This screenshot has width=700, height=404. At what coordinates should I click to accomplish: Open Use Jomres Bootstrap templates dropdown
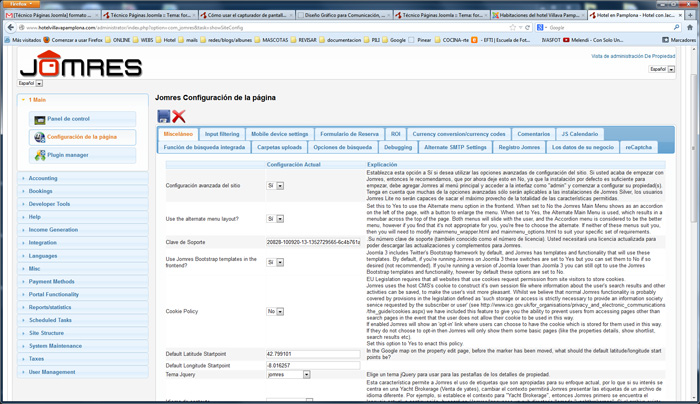point(275,262)
